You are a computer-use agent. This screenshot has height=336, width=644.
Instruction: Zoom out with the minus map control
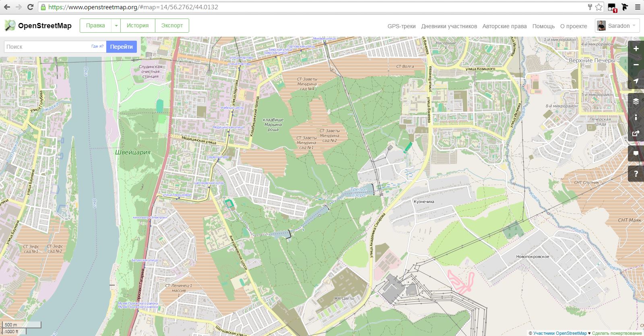pos(636,65)
